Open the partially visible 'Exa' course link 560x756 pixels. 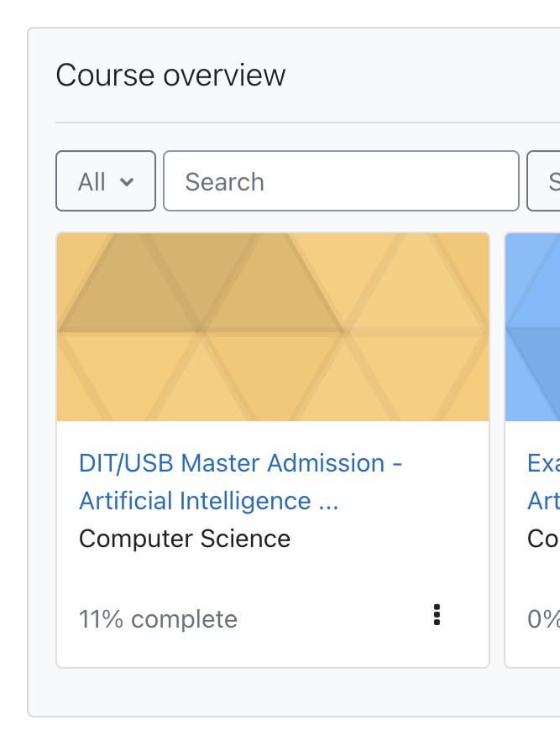click(x=543, y=463)
